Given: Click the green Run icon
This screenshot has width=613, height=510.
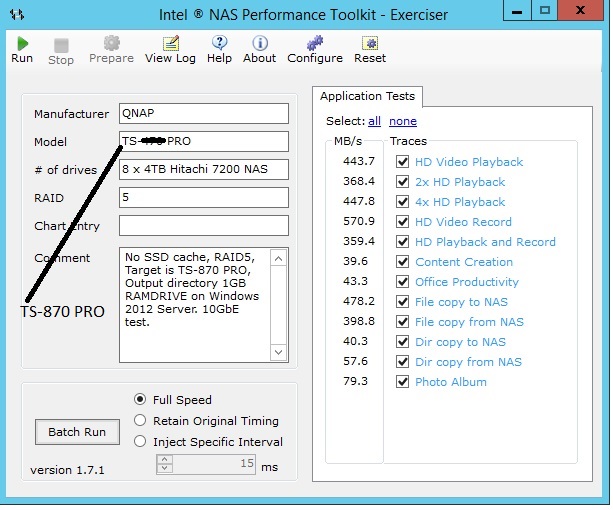Looking at the screenshot, I should (x=22, y=43).
